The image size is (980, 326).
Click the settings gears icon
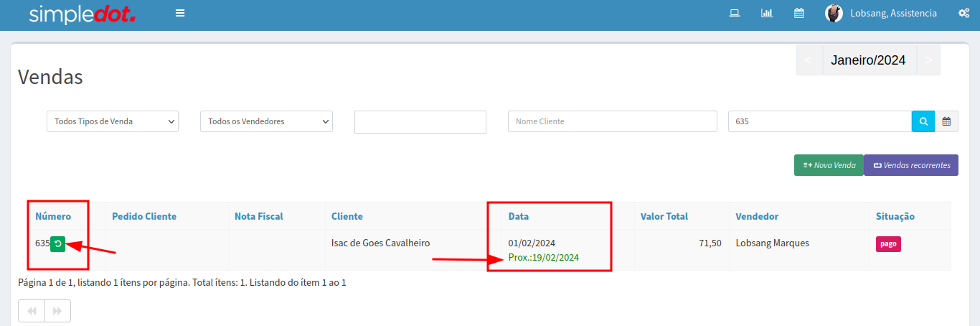click(963, 13)
